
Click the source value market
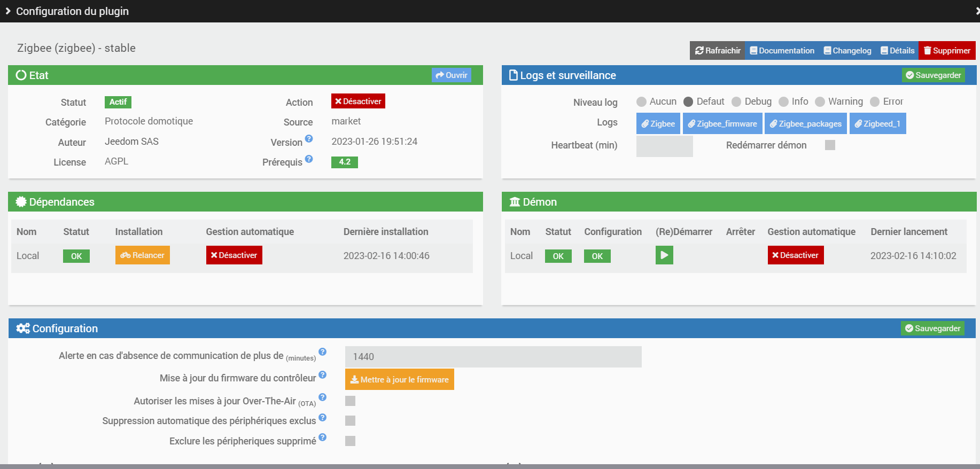pos(346,121)
